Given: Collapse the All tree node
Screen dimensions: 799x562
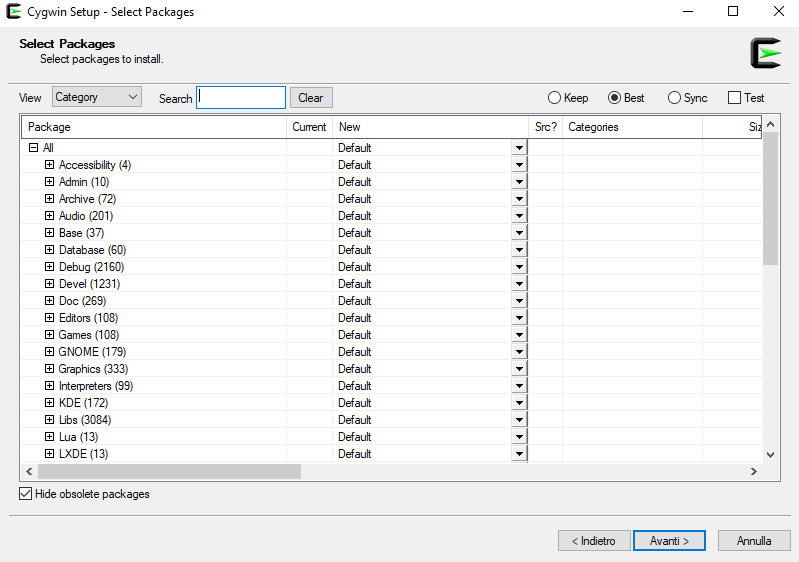Looking at the screenshot, I should pyautogui.click(x=33, y=148).
